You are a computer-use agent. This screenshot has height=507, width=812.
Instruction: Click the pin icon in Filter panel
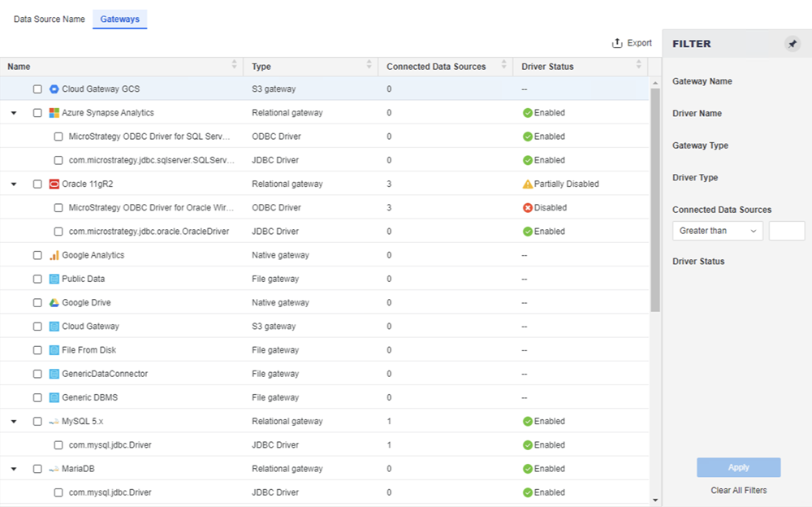[793, 44]
